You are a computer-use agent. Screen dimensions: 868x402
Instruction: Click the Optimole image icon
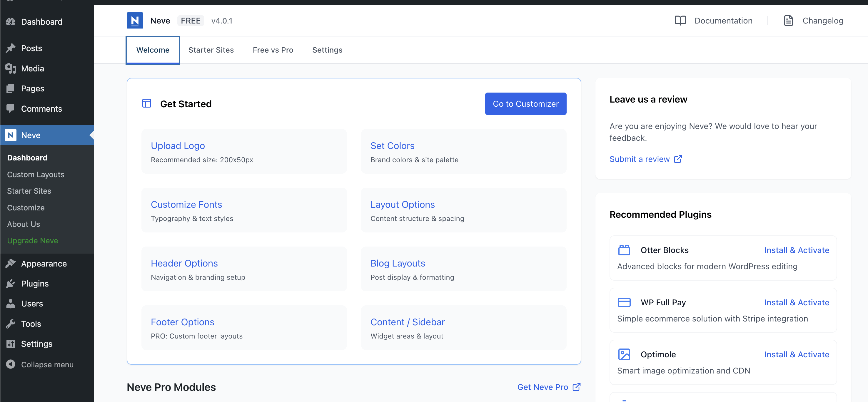click(x=624, y=354)
